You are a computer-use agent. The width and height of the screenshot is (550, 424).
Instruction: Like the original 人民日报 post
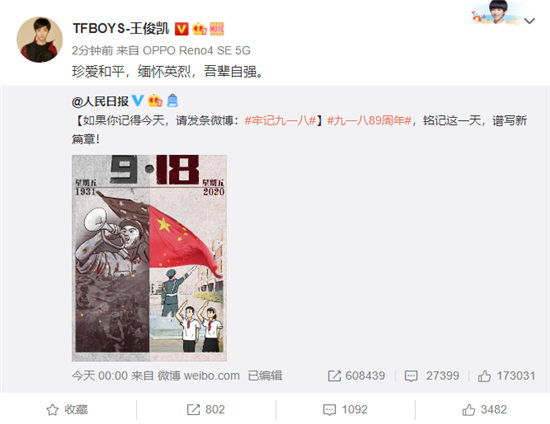[506, 376]
